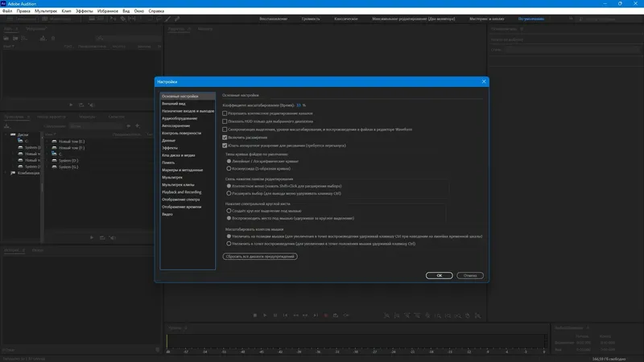The image size is (644, 362).
Task: Cancel the dialog with Отмена button
Action: 470,275
